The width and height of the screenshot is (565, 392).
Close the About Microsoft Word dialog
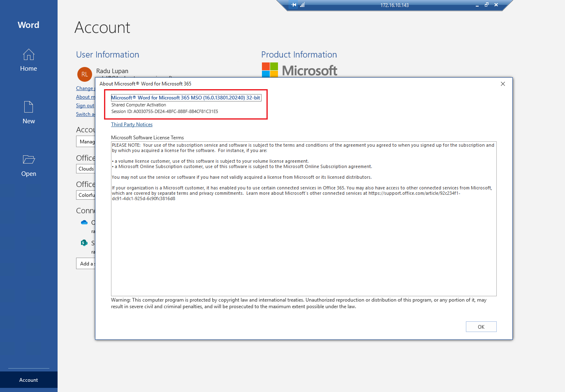tap(502, 84)
